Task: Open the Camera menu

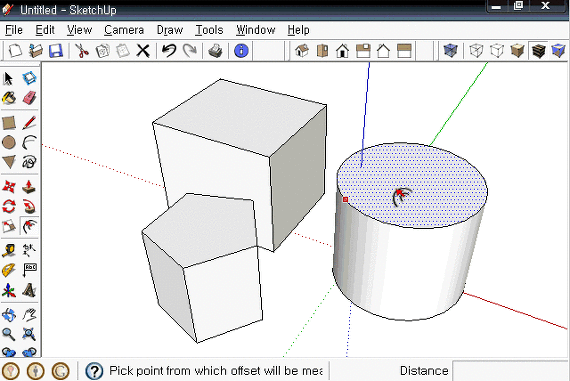Action: click(124, 30)
